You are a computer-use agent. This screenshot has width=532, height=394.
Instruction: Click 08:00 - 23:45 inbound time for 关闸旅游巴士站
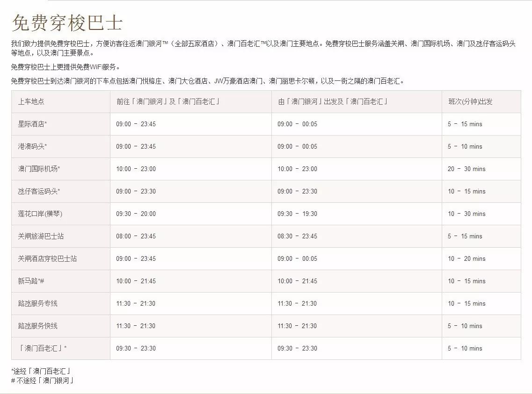(x=136, y=236)
